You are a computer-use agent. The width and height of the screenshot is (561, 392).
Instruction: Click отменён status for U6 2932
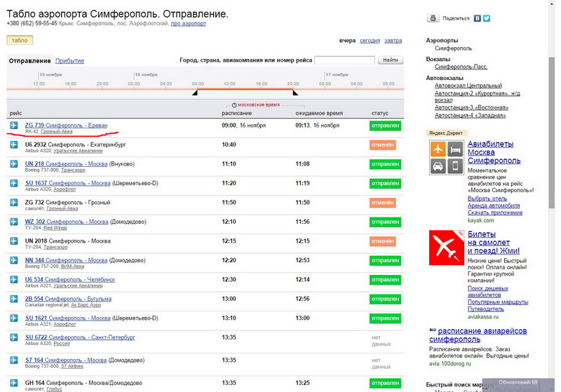[382, 145]
